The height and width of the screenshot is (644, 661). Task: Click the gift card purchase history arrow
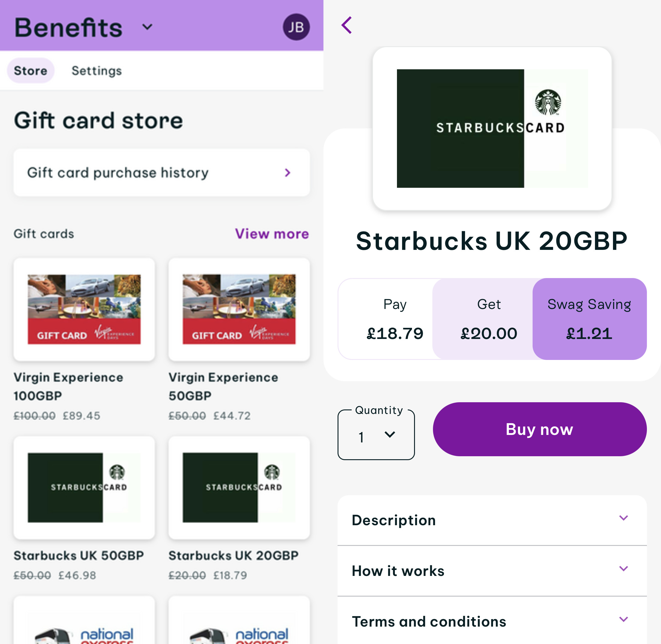287,172
